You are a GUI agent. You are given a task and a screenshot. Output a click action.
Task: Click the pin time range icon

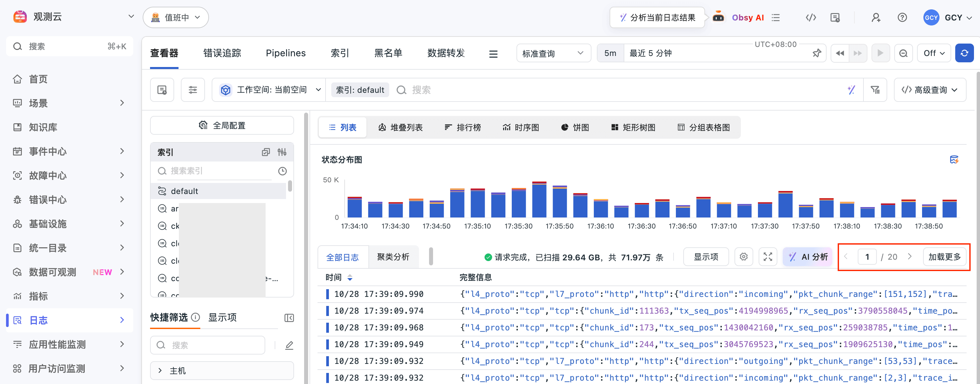click(817, 53)
